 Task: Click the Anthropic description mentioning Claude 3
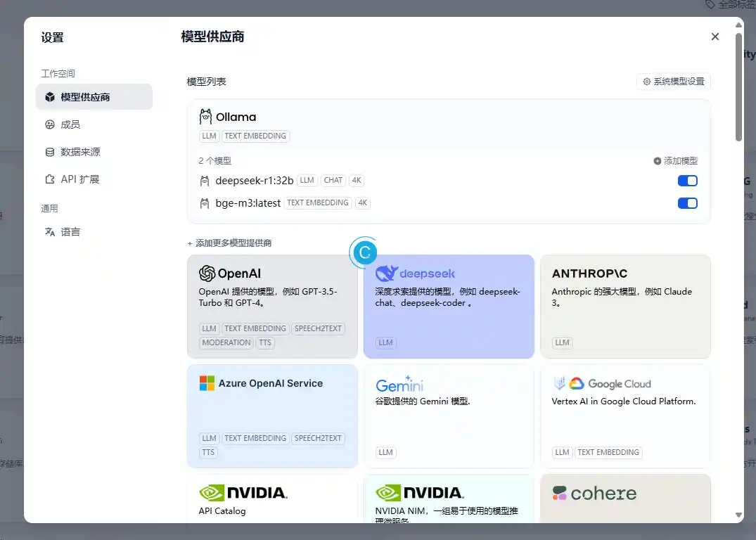[x=622, y=297]
